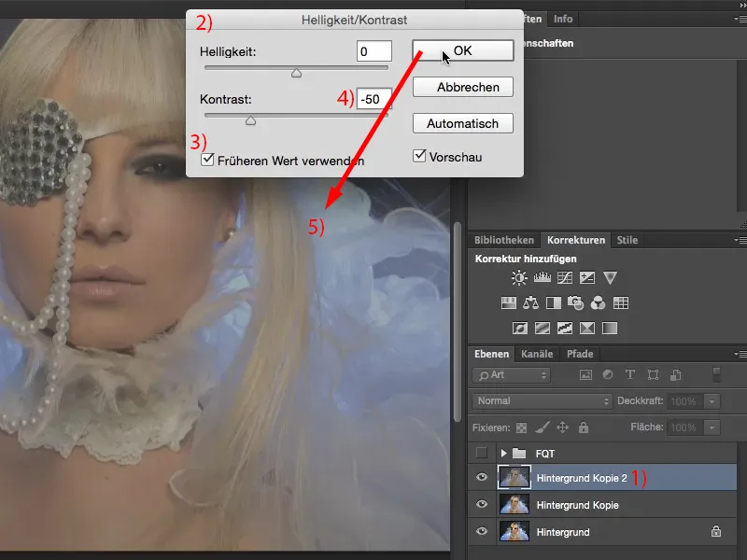Image resolution: width=747 pixels, height=560 pixels.
Task: Lock all (padlock next to Fixieren)
Action: (x=583, y=427)
